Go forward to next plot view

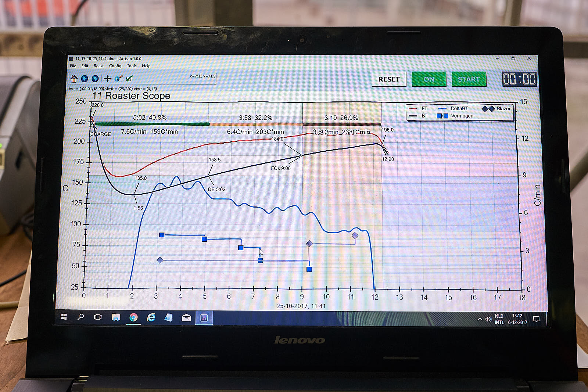[x=95, y=79]
